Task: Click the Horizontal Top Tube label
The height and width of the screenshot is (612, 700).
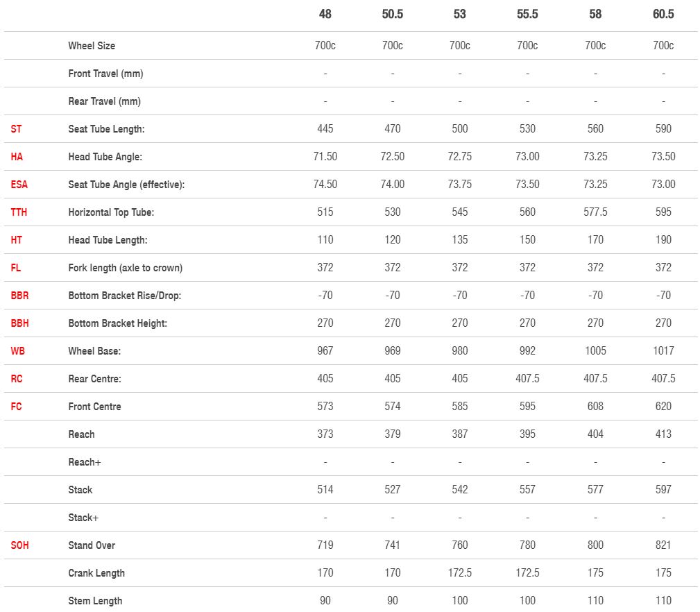Action: pyautogui.click(x=111, y=212)
